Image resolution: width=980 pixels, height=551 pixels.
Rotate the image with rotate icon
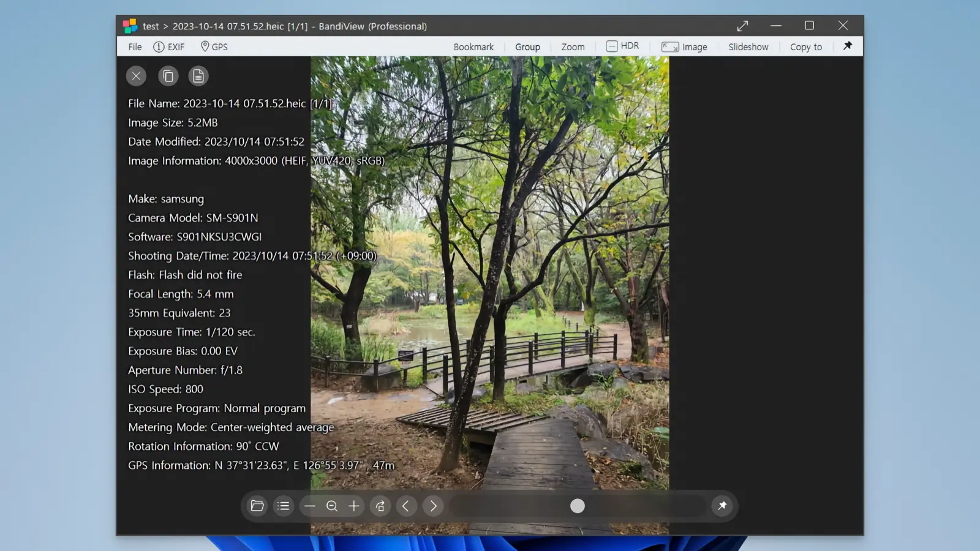380,506
